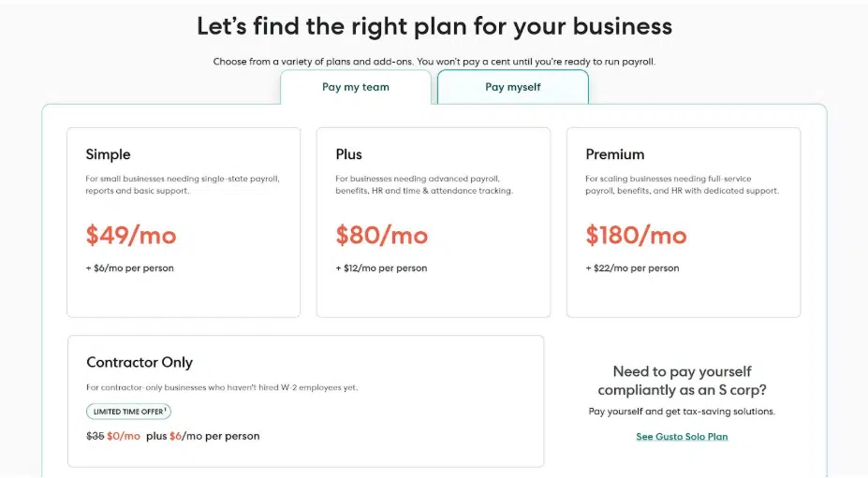Screen dimensions: 868x478
Task: Click the crossed-out $35 contractor price
Action: point(94,436)
